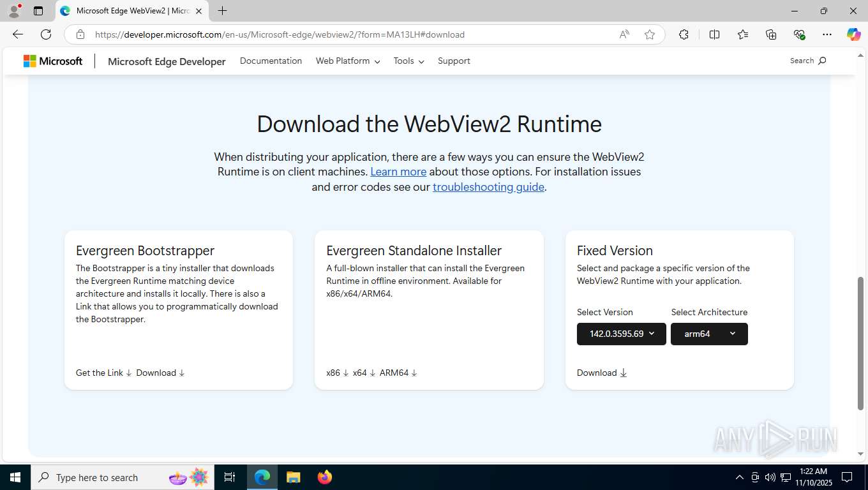Activate Read aloud icon
The image size is (868, 490).
(624, 34)
